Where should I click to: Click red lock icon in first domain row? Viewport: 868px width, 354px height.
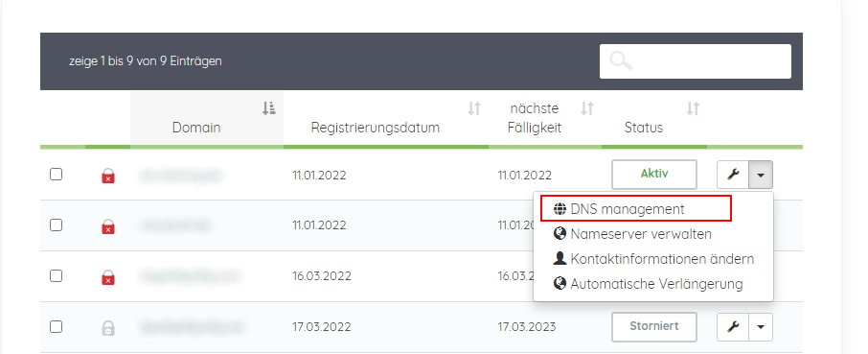(108, 177)
